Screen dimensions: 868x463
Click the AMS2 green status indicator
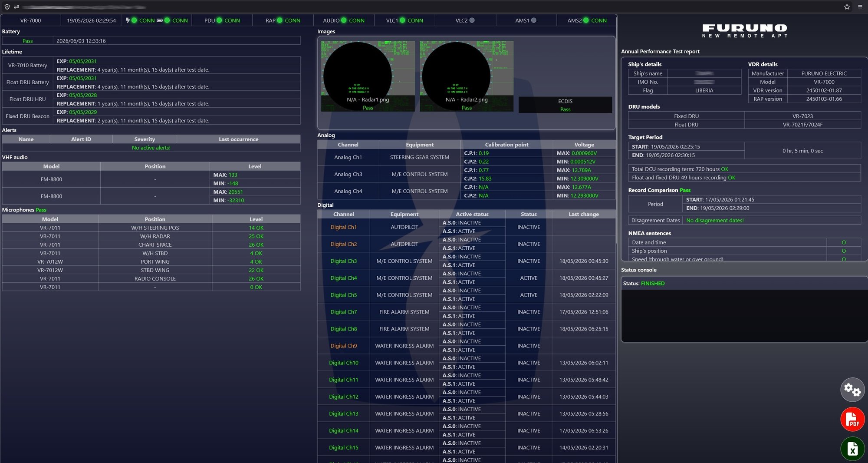coord(586,20)
